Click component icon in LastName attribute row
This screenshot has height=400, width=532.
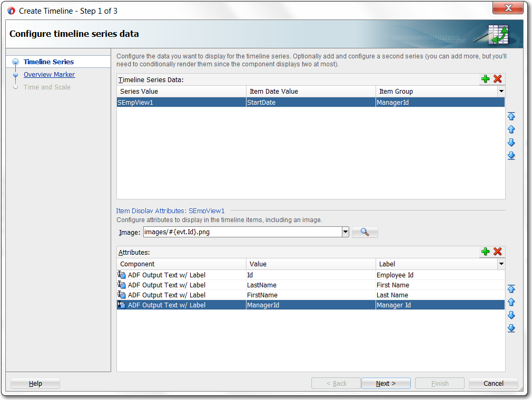(122, 285)
